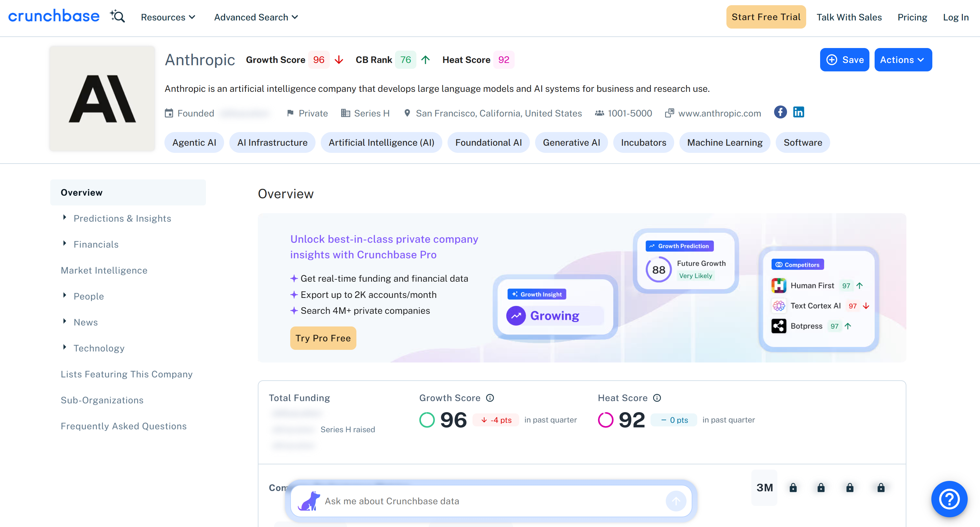
Task: Click the second locked time range icon
Action: coord(821,488)
